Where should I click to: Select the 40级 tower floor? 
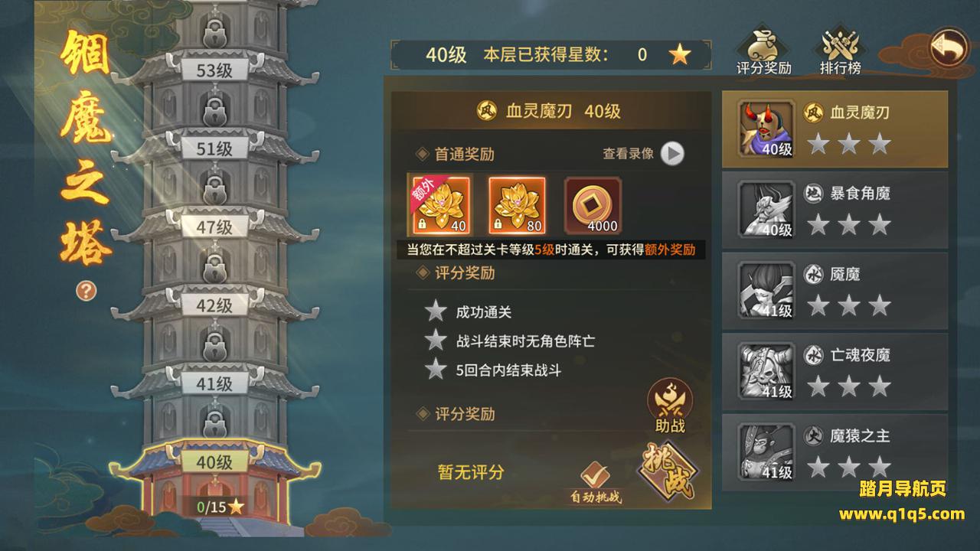point(214,462)
